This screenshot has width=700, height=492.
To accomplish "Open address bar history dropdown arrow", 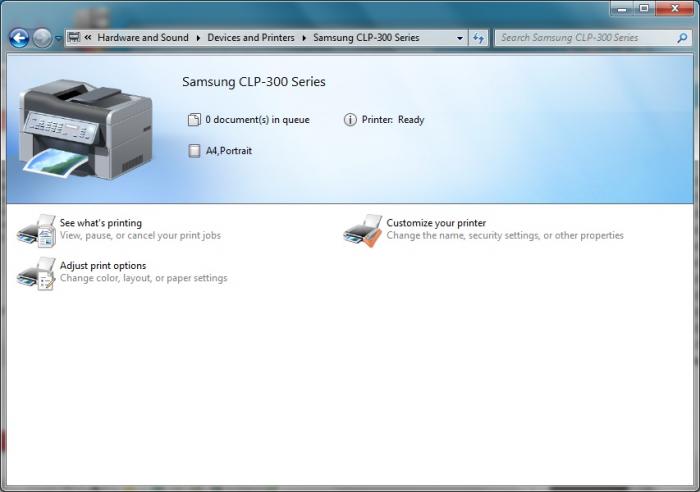I will 460,38.
